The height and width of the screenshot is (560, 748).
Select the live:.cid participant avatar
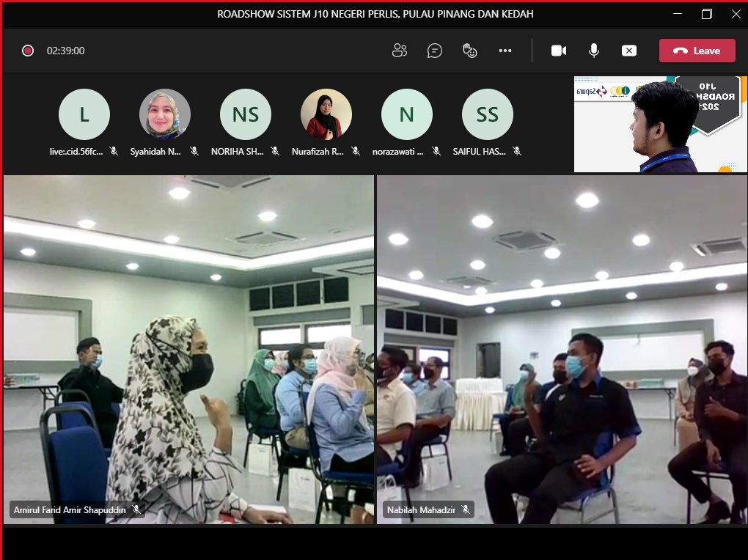coord(84,114)
